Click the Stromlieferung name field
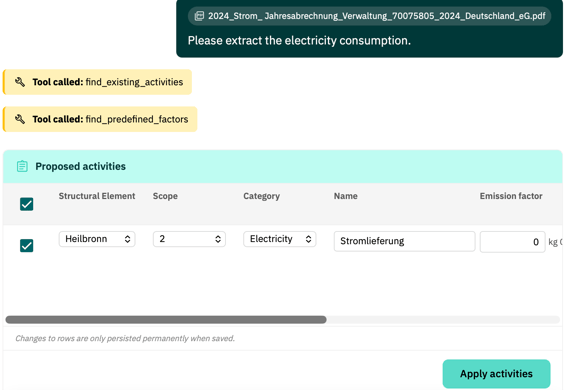The width and height of the screenshot is (567, 390). (x=404, y=241)
